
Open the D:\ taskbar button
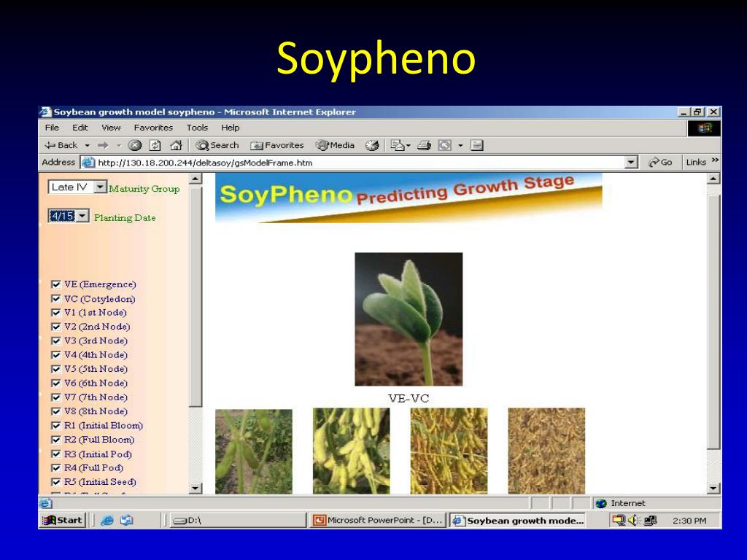[237, 521]
